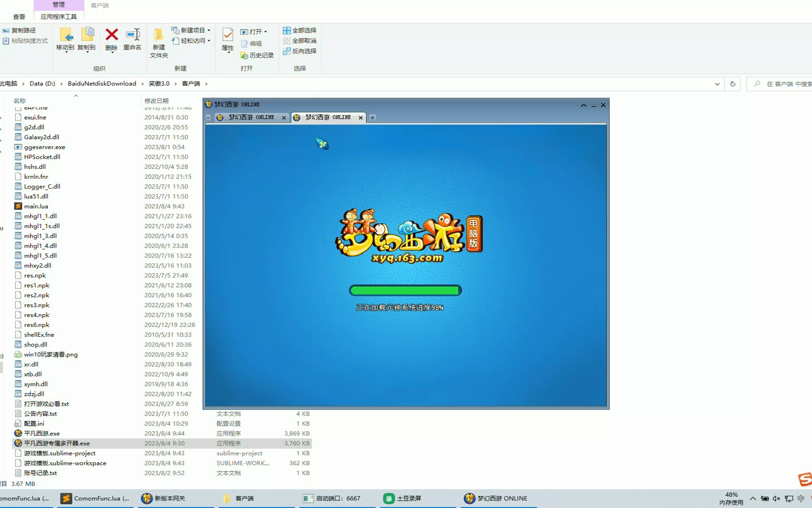Image resolution: width=812 pixels, height=508 pixels.
Task: Click the History (历史记录) ribbon button
Action: coord(257,56)
